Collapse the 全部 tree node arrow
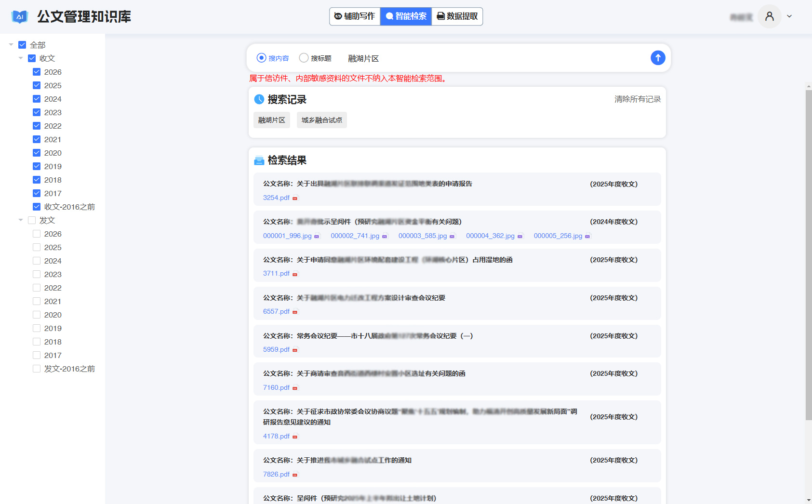The height and width of the screenshot is (504, 812). [x=11, y=45]
